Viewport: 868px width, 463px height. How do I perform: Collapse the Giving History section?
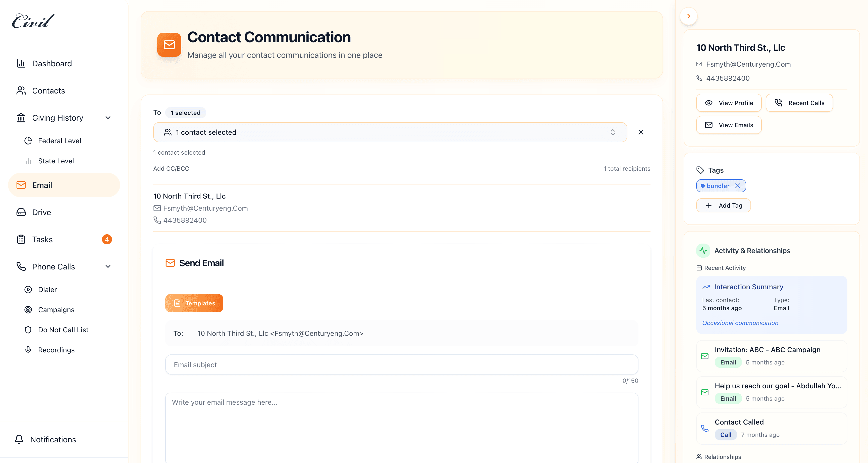(108, 118)
